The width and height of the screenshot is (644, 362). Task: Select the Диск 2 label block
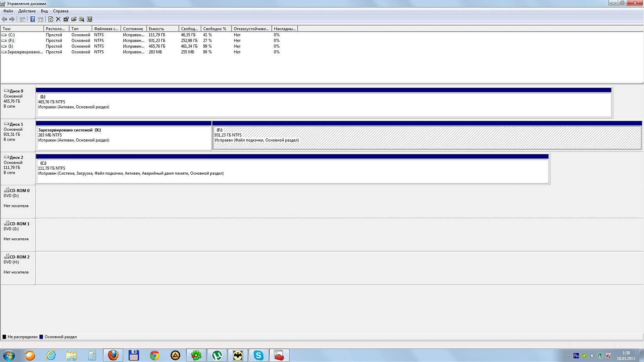click(x=18, y=169)
